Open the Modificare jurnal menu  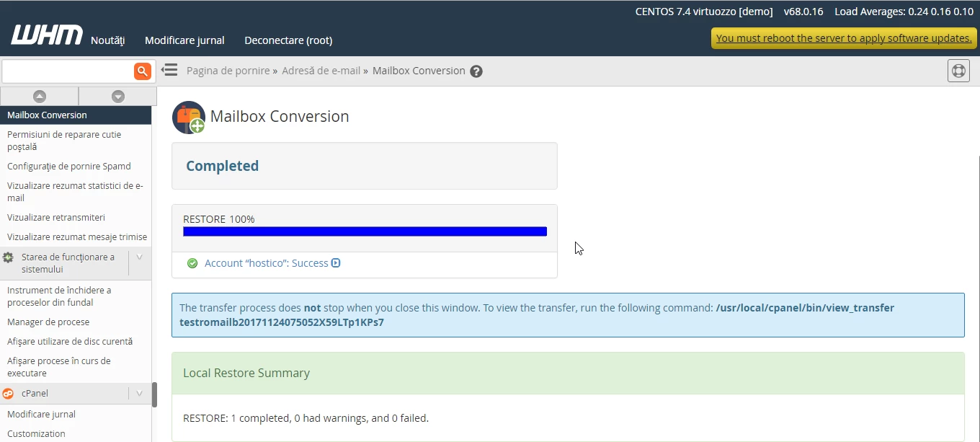tap(184, 40)
